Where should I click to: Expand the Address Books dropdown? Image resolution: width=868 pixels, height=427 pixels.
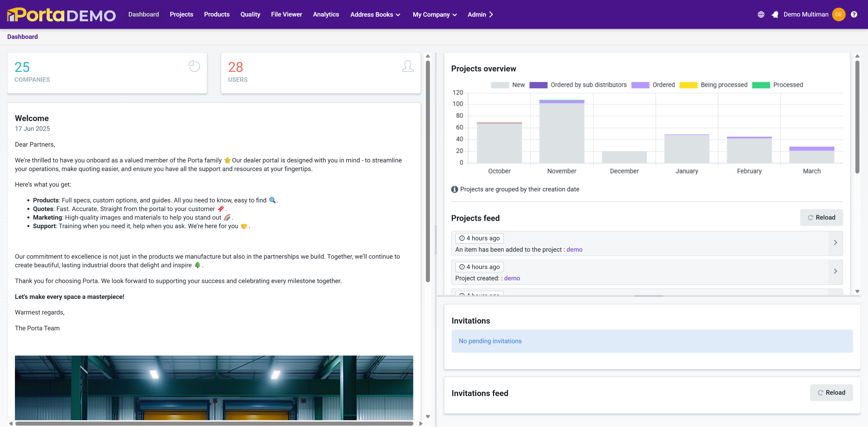[x=375, y=15]
